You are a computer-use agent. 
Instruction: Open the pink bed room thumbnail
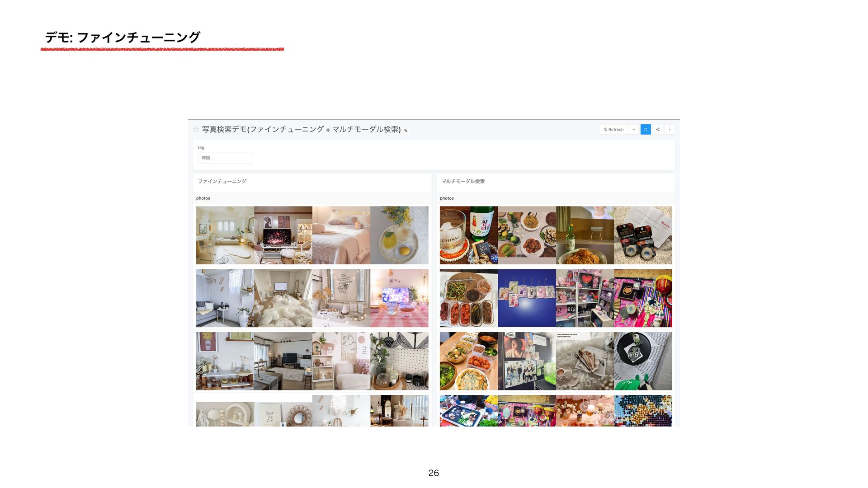click(341, 235)
